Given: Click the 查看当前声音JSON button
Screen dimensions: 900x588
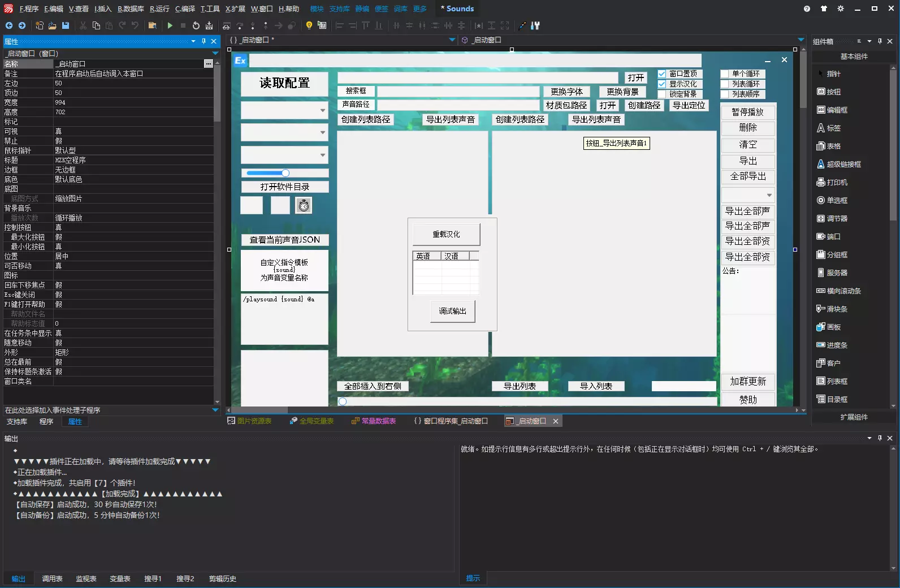Looking at the screenshot, I should (285, 240).
